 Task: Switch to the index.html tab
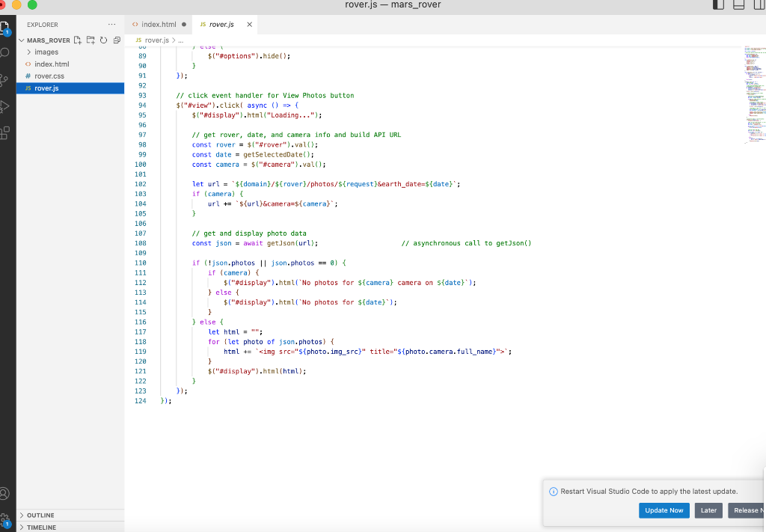[x=158, y=25]
